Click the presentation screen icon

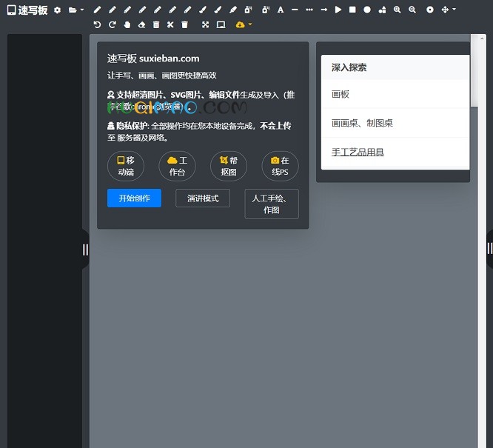click(x=221, y=24)
